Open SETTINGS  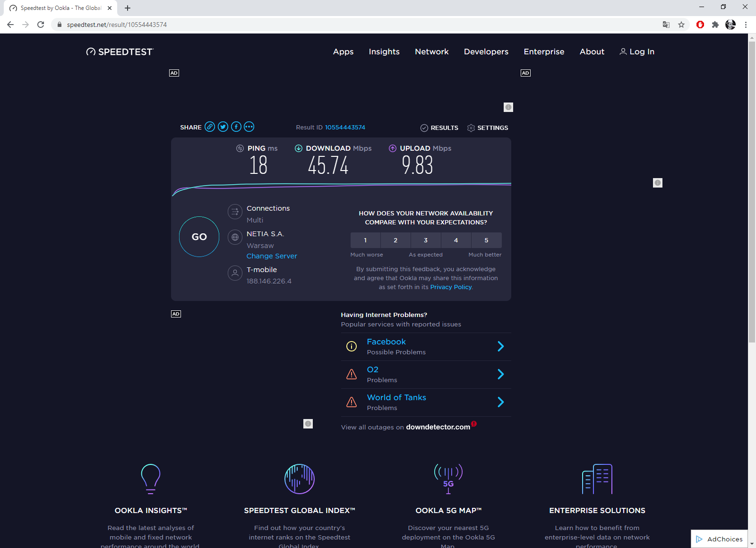[488, 128]
